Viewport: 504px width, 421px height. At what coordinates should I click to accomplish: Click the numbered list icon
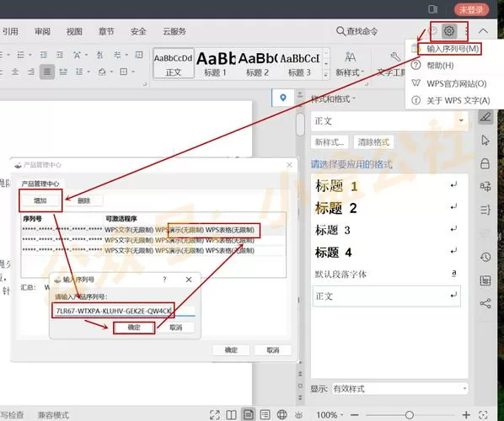point(21,55)
